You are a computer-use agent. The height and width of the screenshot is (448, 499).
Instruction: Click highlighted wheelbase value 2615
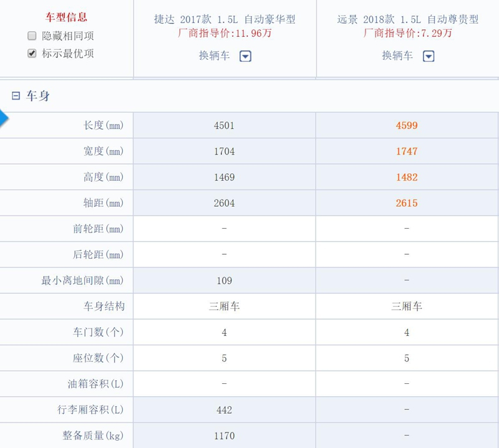click(407, 203)
